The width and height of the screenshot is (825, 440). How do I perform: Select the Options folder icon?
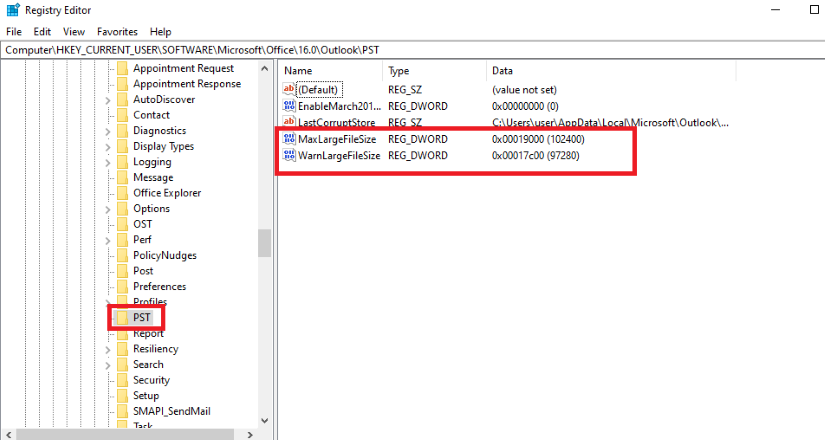(123, 208)
